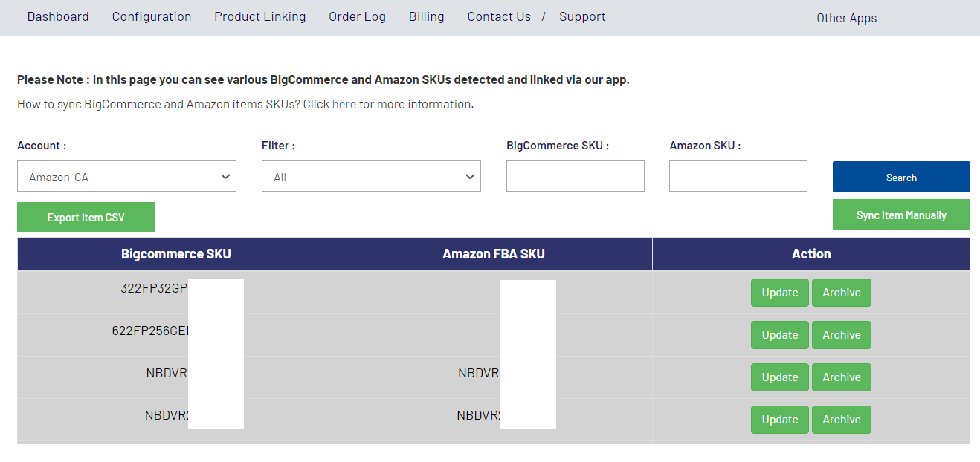The height and width of the screenshot is (462, 980).
Task: Click the Sync Item Manually button
Action: (x=900, y=215)
